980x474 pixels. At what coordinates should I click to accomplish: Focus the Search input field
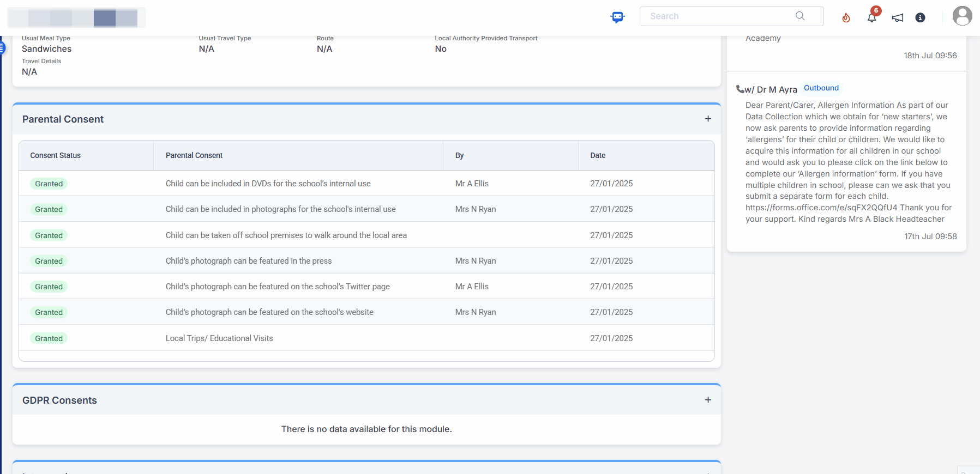(731, 16)
